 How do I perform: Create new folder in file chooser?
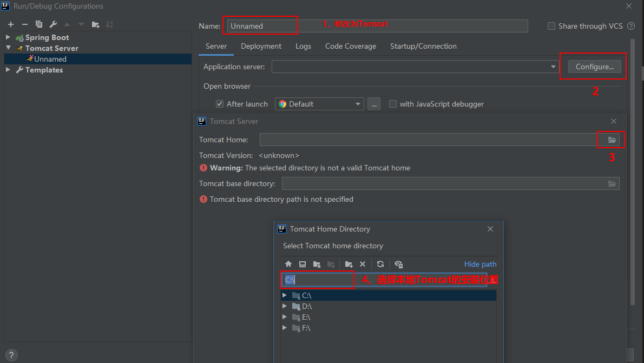coord(349,264)
